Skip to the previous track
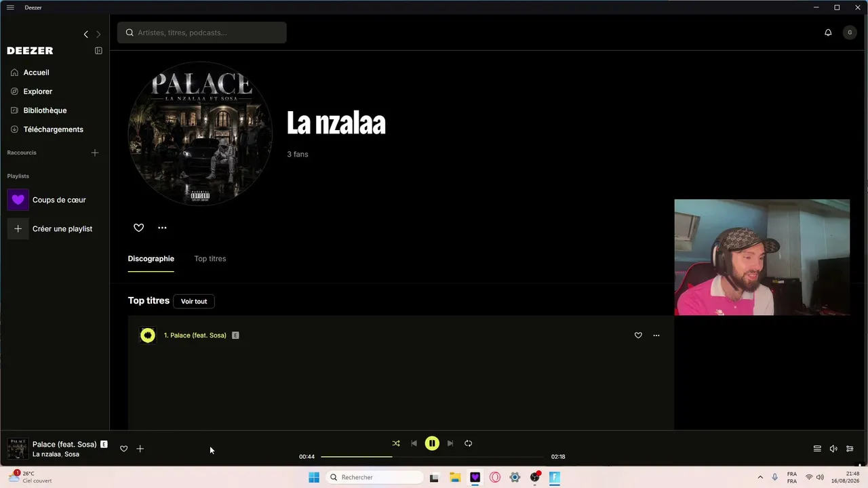Viewport: 868px width, 488px height. [x=414, y=443]
